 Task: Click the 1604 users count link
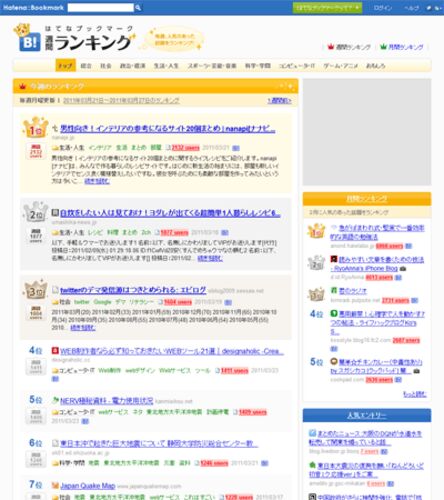pos(178,302)
